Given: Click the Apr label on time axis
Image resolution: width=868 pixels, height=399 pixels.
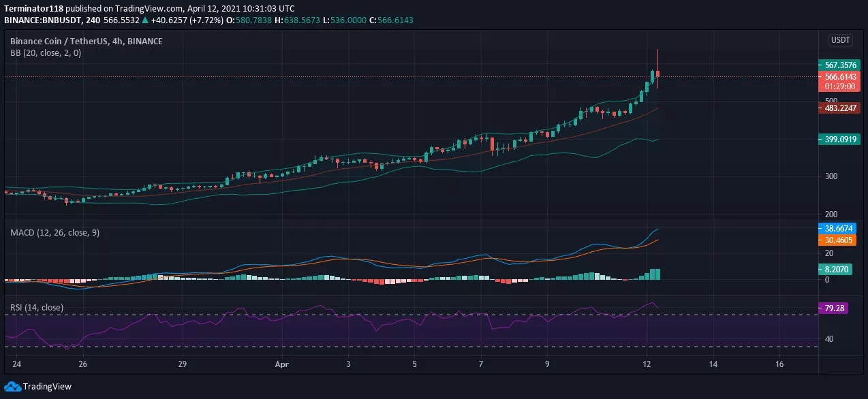Looking at the screenshot, I should tap(281, 364).
